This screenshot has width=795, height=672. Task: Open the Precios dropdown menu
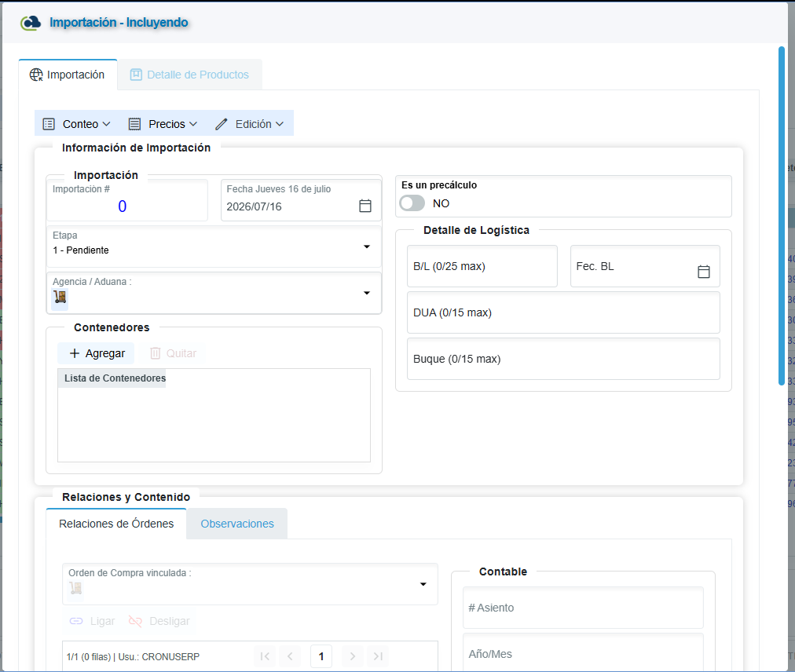coord(163,124)
